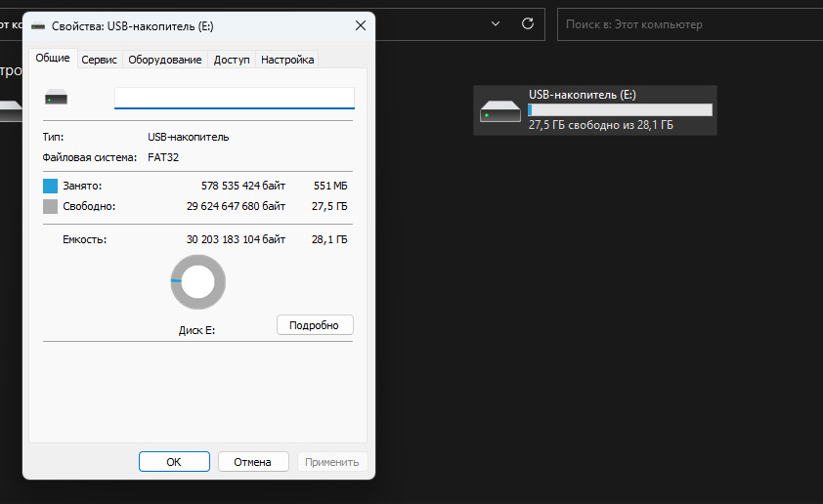This screenshot has height=504, width=823.
Task: Click the Explorer search field
Action: click(x=690, y=24)
